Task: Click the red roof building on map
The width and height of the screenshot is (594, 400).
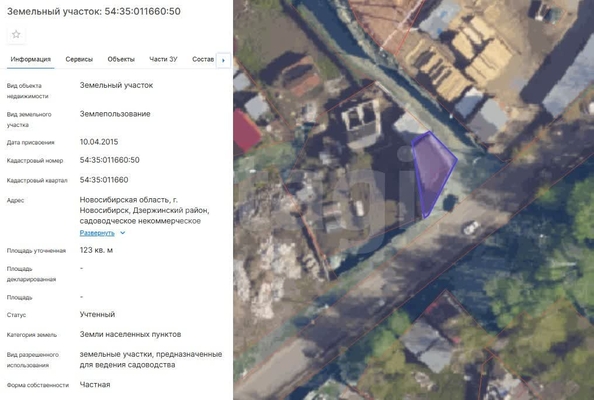Action: pos(246,131)
